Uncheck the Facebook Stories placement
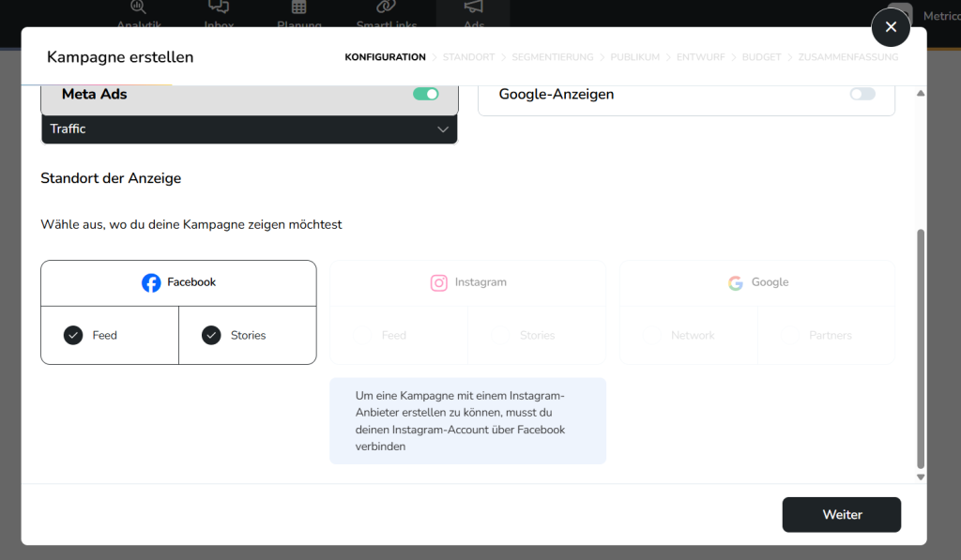This screenshot has width=961, height=560. pos(211,335)
